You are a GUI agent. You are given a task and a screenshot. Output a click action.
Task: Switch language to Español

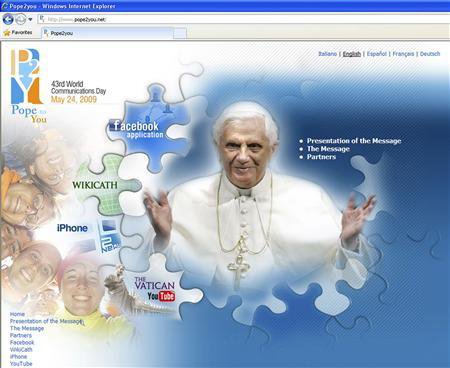(x=377, y=54)
